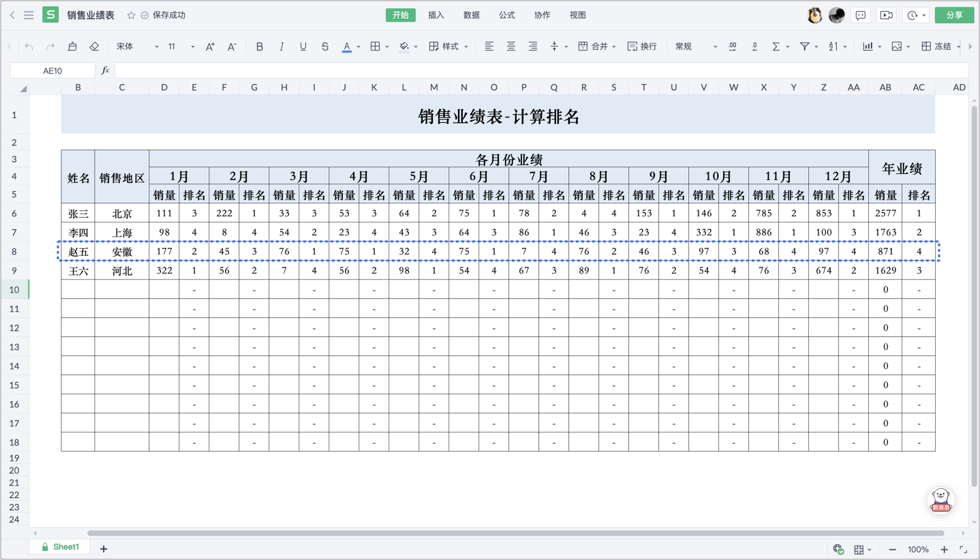This screenshot has width=980, height=560.
Task: Apply the fill color bucket
Action: (x=404, y=46)
